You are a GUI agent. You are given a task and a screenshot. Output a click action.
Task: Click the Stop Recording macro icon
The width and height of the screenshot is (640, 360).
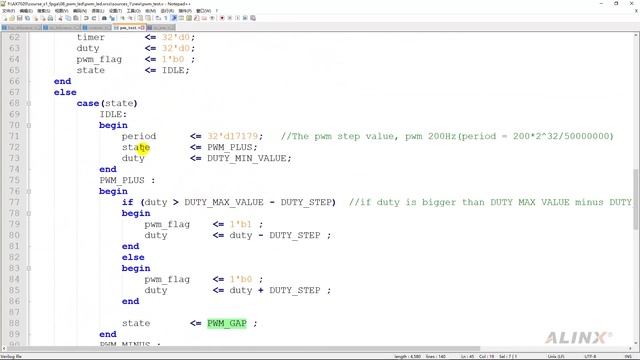tap(229, 18)
